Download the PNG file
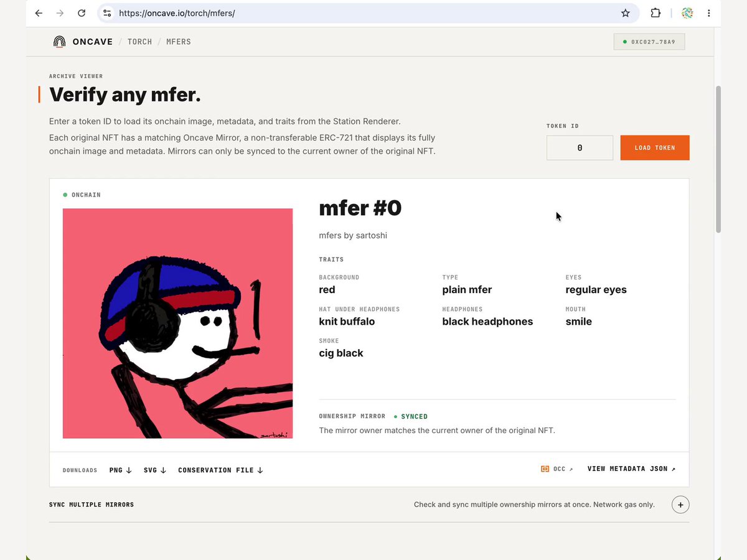 [x=121, y=470]
